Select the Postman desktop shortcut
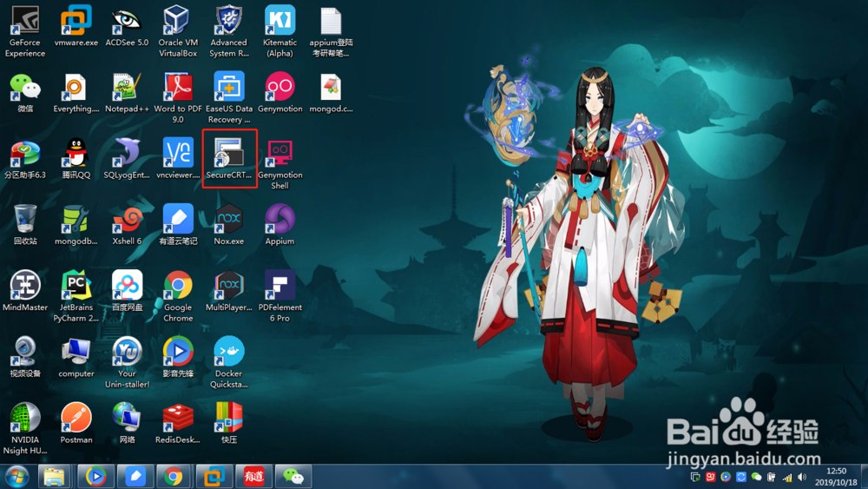 (76, 423)
